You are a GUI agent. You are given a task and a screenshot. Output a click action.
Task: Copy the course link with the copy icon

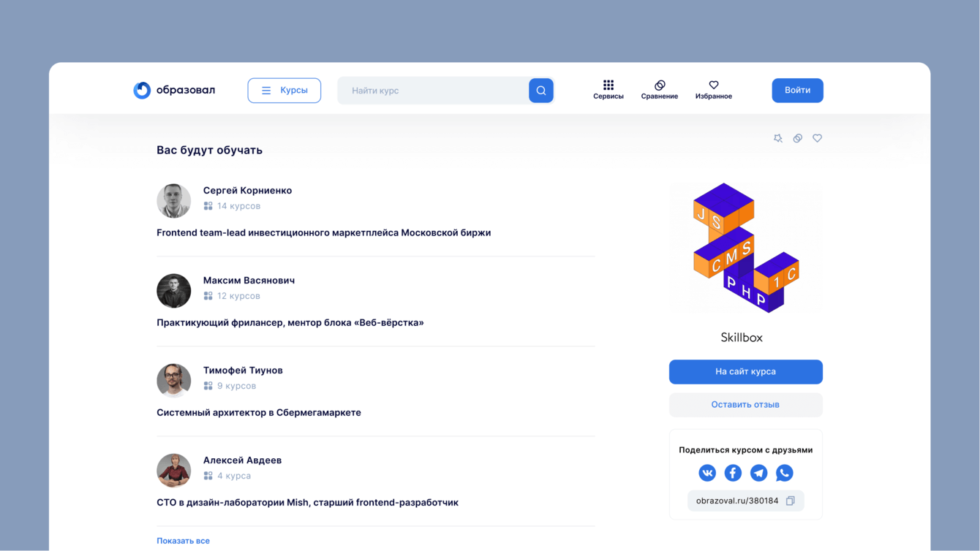pyautogui.click(x=791, y=501)
